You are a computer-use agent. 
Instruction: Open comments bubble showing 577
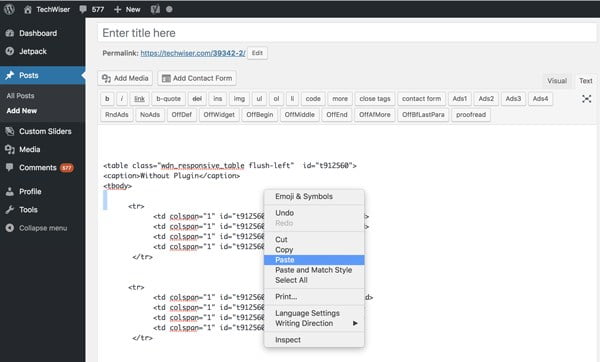91,9
